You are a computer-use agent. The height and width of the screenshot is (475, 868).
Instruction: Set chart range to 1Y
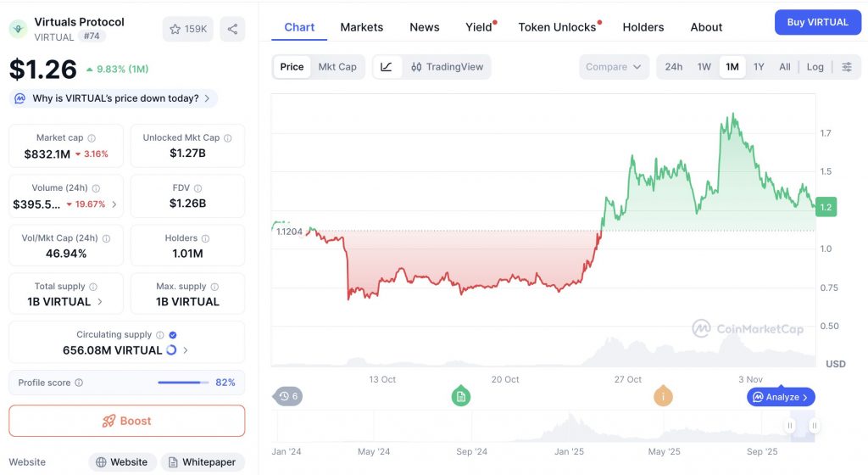[x=759, y=67]
